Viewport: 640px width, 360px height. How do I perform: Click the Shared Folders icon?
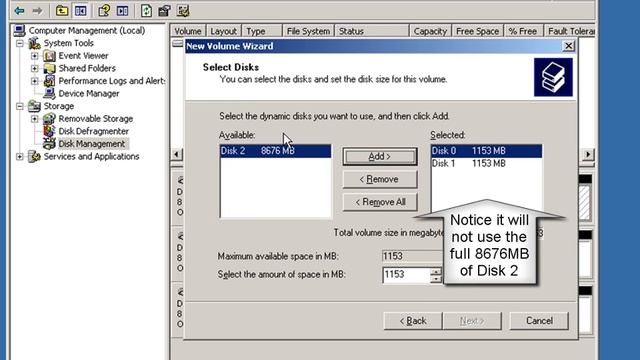coord(49,68)
